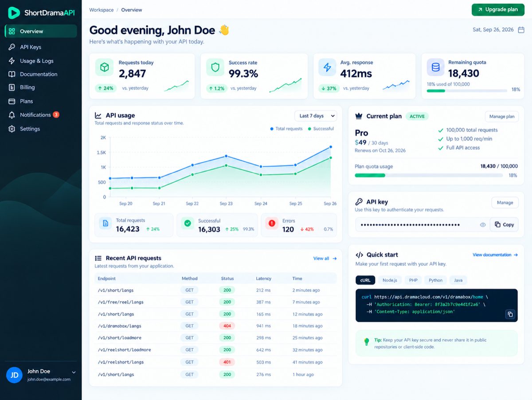Open the View all requests link
This screenshot has width=532, height=400.
[325, 259]
